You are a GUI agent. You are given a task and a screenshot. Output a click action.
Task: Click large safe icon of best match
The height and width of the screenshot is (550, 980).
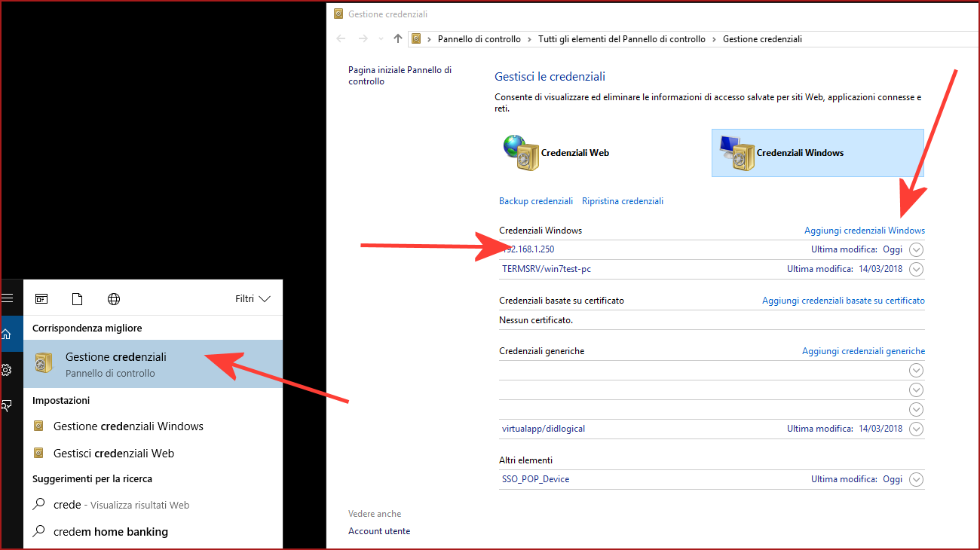[44, 364]
